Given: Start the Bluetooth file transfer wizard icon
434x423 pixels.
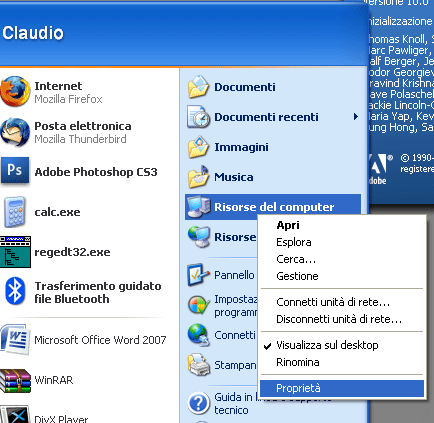Looking at the screenshot, I should 15,291.
